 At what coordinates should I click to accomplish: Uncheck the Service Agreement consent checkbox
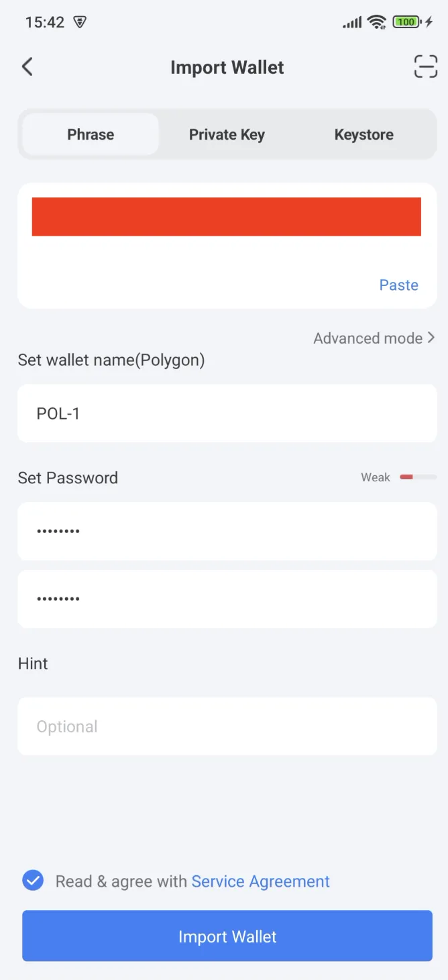32,880
